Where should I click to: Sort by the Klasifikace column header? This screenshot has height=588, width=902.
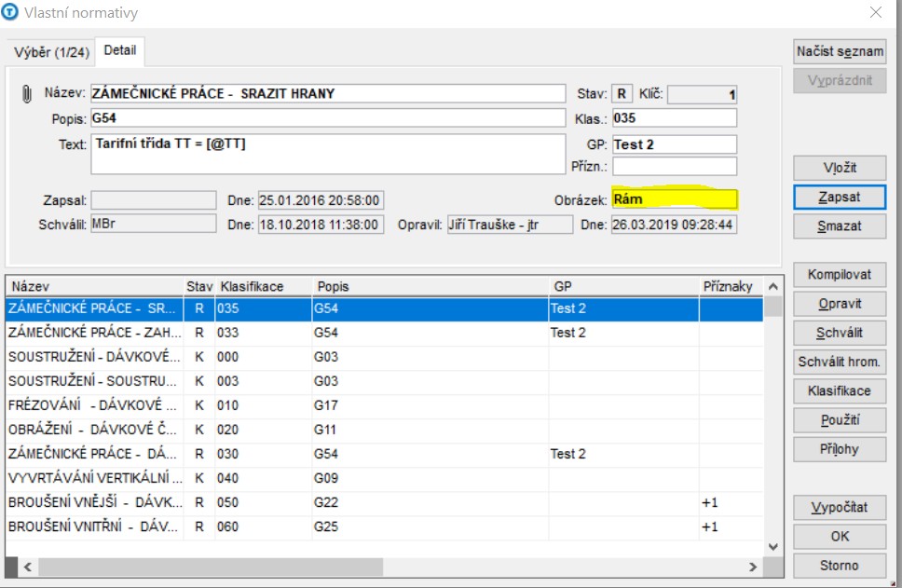click(263, 286)
